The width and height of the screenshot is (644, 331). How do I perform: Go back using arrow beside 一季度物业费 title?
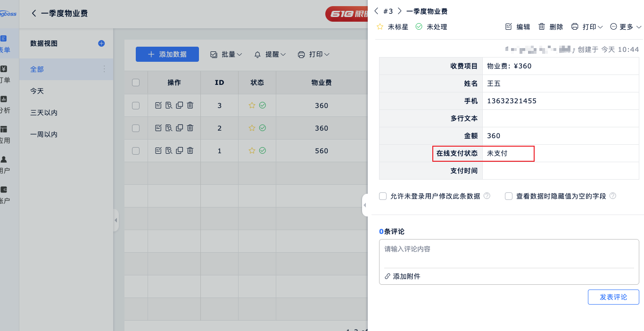33,13
